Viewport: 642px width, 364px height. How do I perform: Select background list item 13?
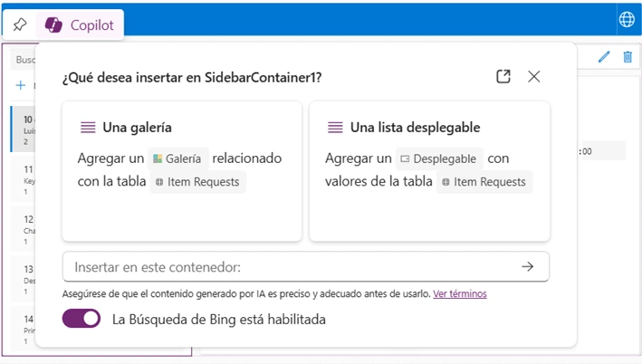24,279
